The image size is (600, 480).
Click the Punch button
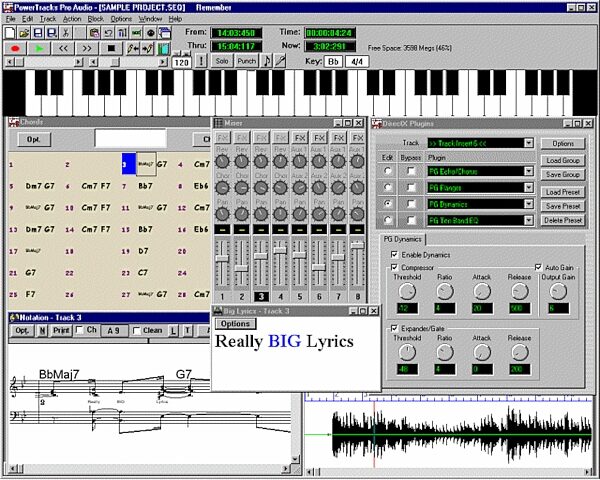246,61
